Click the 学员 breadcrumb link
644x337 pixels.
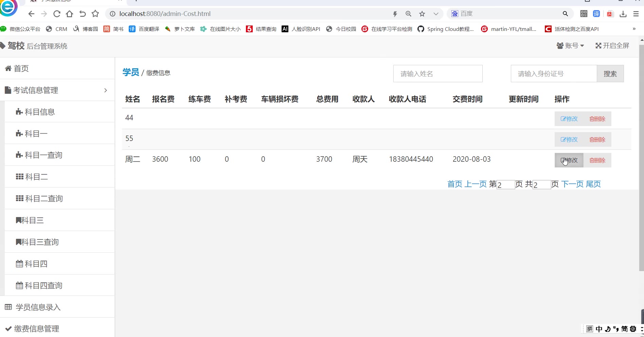tap(131, 72)
